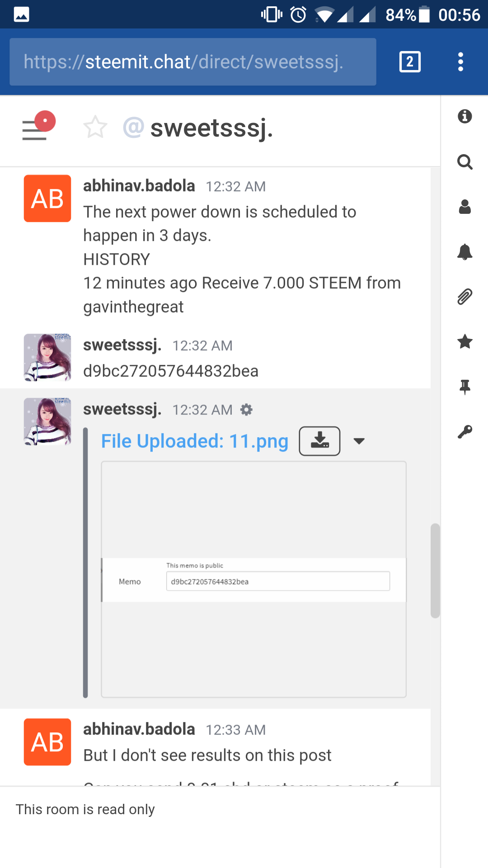This screenshot has width=488, height=868.
Task: Open message actions gear on sweetsssj message
Action: tap(246, 410)
